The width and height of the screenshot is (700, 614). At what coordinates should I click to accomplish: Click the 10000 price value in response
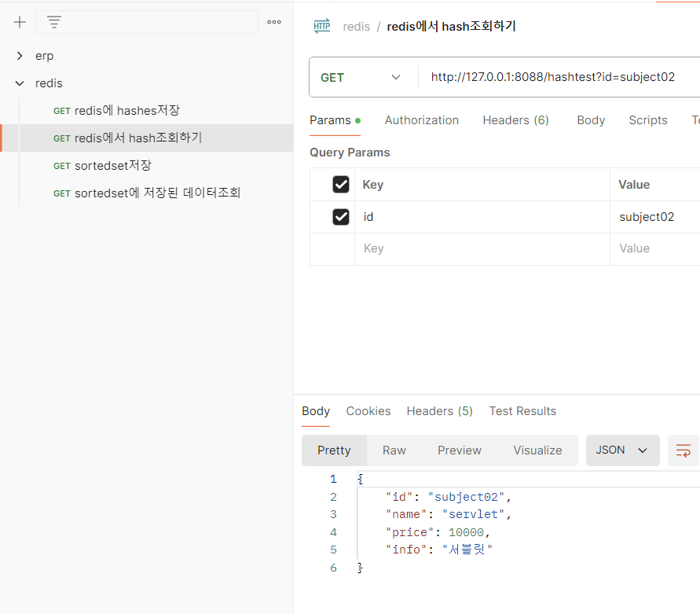pyautogui.click(x=466, y=532)
